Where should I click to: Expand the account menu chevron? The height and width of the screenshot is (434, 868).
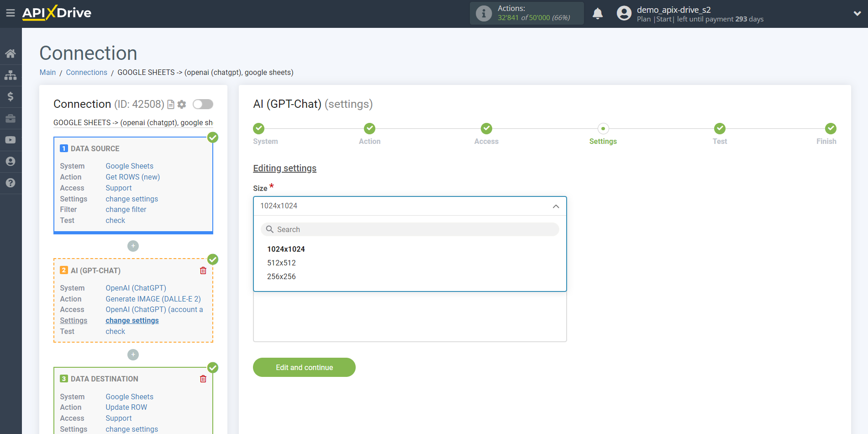point(857,13)
